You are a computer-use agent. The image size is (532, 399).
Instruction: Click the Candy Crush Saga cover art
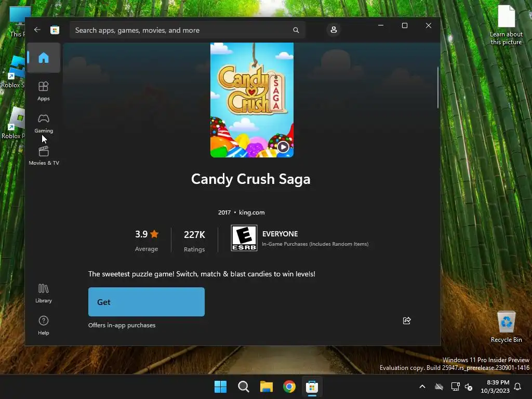point(252,100)
